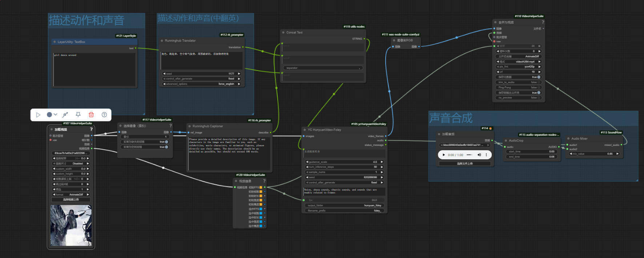Click the 选择视频上传 upload button
Viewport: 644px width, 258px height.
tap(71, 200)
